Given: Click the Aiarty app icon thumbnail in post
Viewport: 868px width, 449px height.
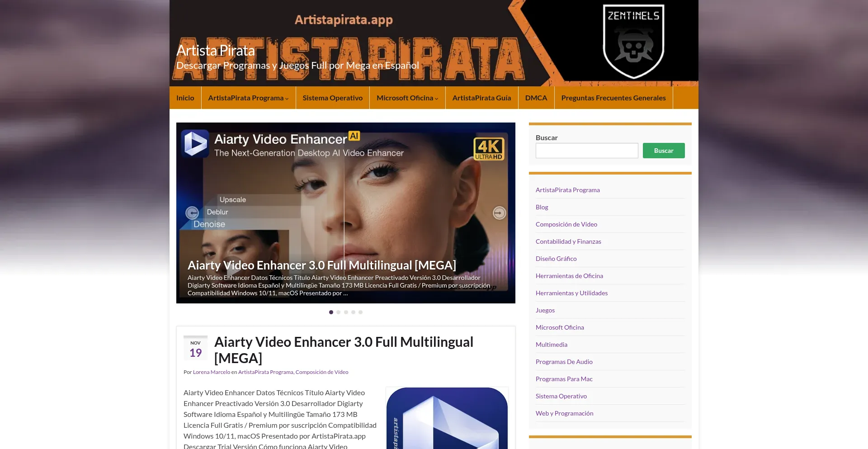Looking at the screenshot, I should click(x=447, y=418).
